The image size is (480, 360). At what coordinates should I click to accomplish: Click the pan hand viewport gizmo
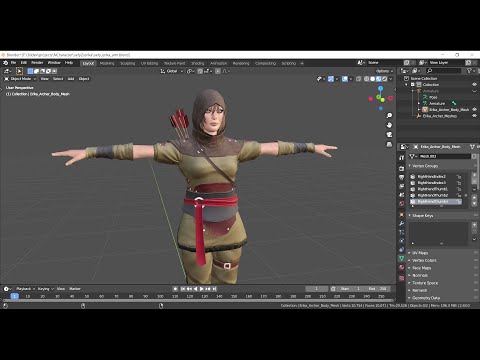pos(389,125)
